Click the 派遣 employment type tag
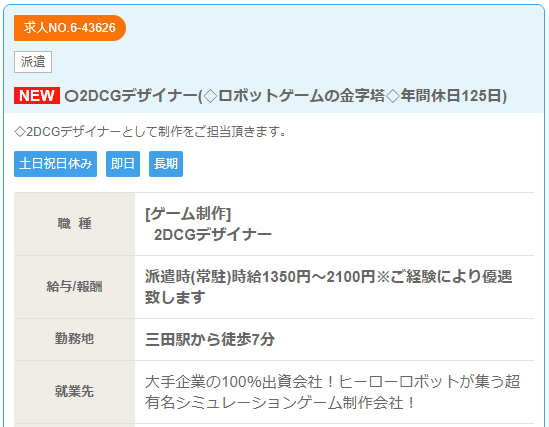 pyautogui.click(x=33, y=62)
